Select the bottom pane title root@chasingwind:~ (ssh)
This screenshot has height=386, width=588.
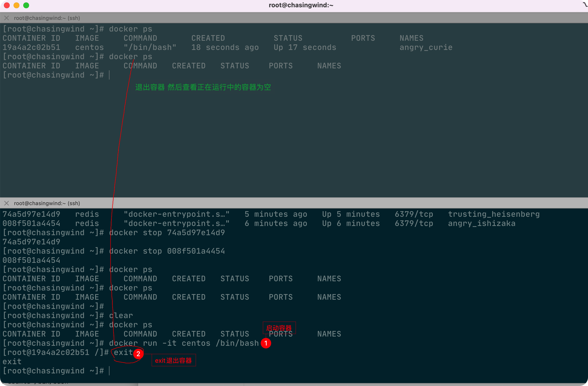47,203
